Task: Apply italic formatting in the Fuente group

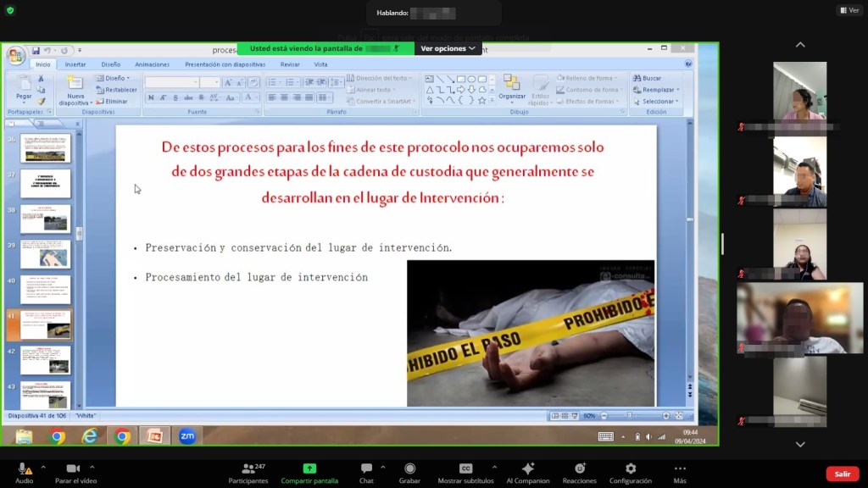Action: coord(164,97)
